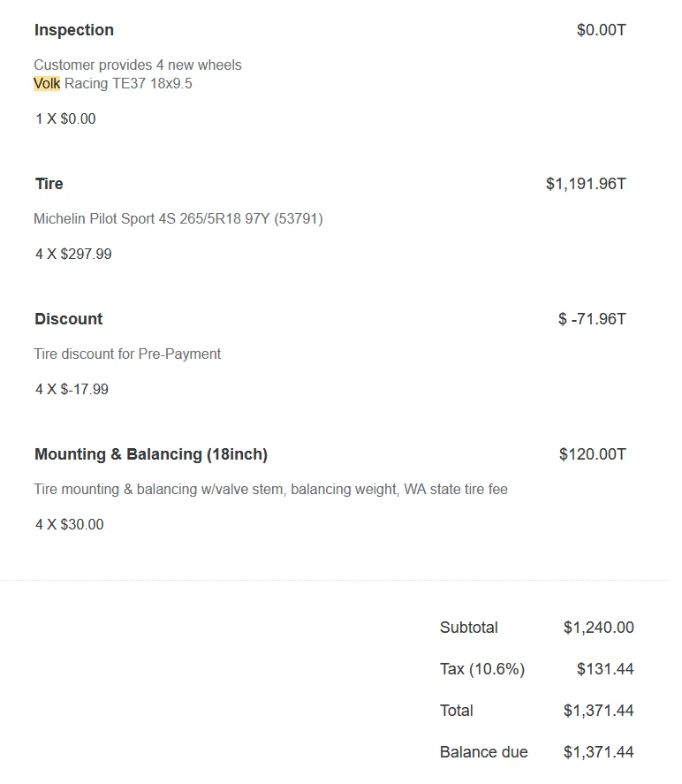Click the Michelin Pilot Sport 4S description
Viewport: 682px width, 784px height.
pos(178,218)
